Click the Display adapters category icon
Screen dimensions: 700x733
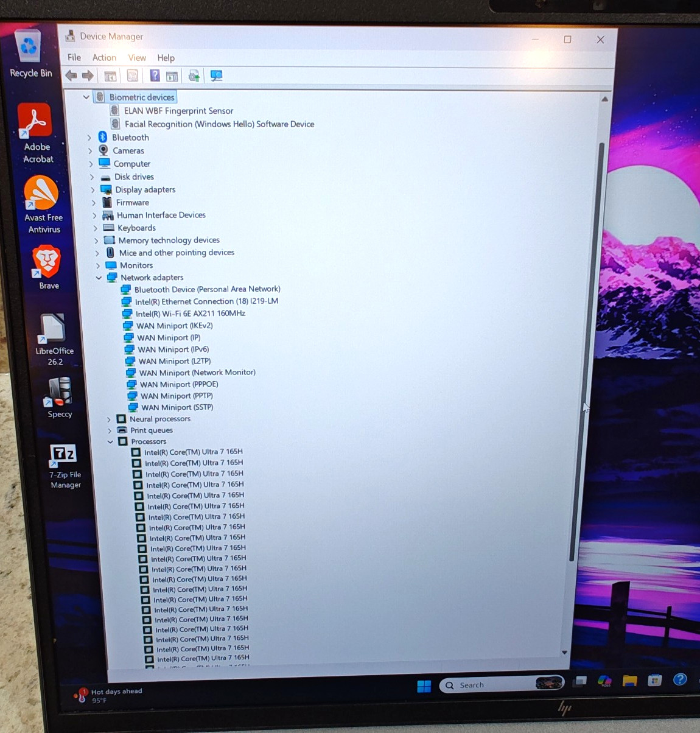106,189
